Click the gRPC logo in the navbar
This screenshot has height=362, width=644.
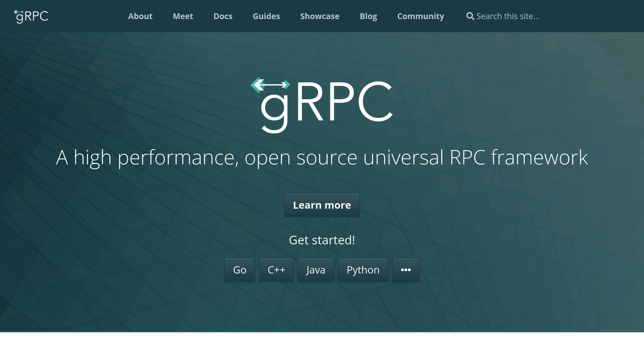(x=31, y=16)
